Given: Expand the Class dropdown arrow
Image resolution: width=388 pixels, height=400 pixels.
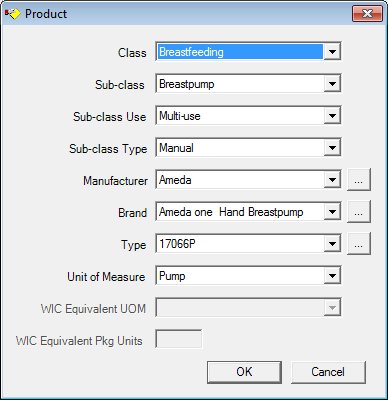Looking at the screenshot, I should [x=332, y=52].
